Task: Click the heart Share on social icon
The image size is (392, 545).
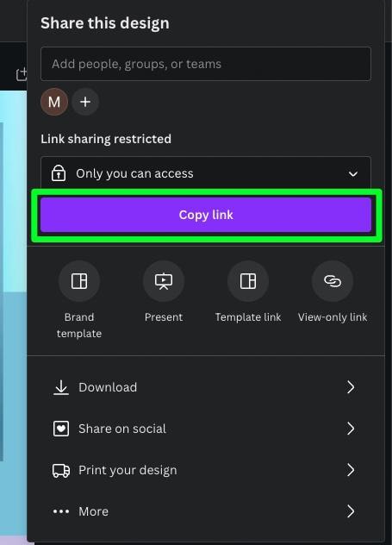Action: pyautogui.click(x=61, y=429)
